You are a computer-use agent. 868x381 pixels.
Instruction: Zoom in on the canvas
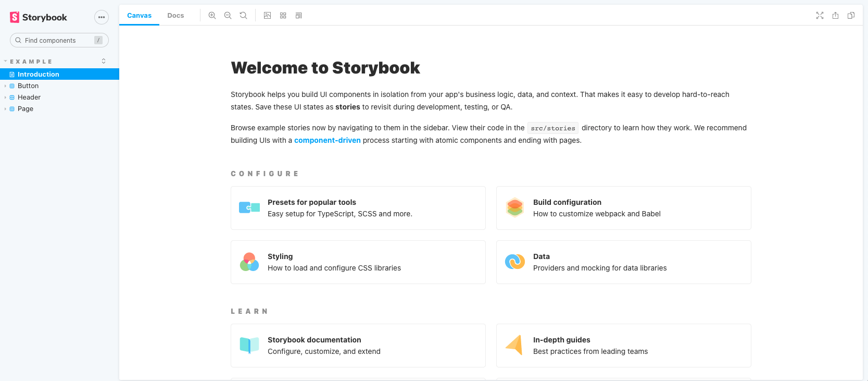coord(212,16)
